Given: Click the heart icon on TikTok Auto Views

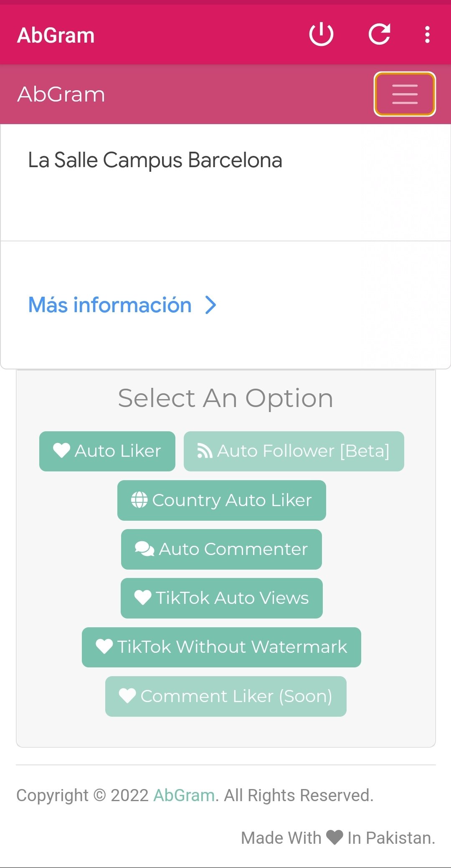Looking at the screenshot, I should [143, 598].
